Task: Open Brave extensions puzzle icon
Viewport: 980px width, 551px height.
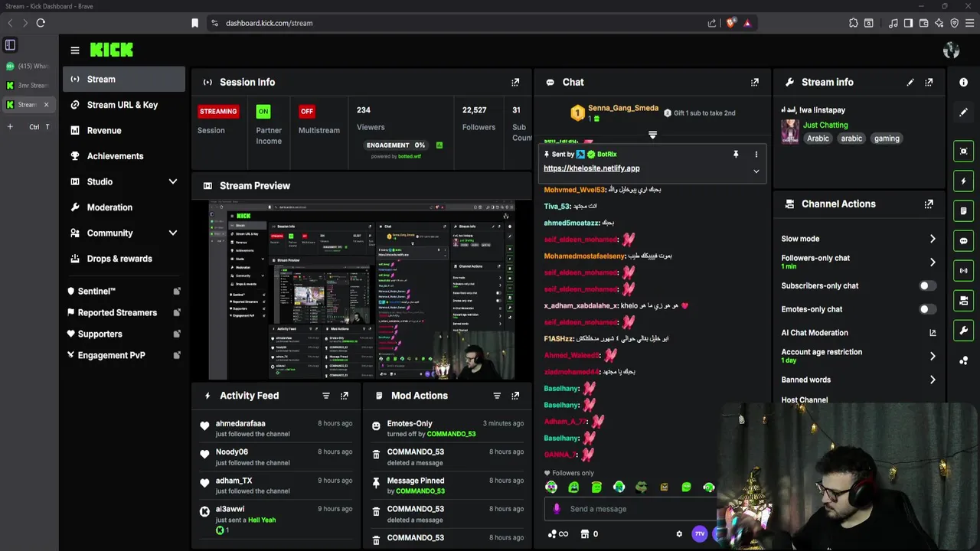Action: click(854, 23)
